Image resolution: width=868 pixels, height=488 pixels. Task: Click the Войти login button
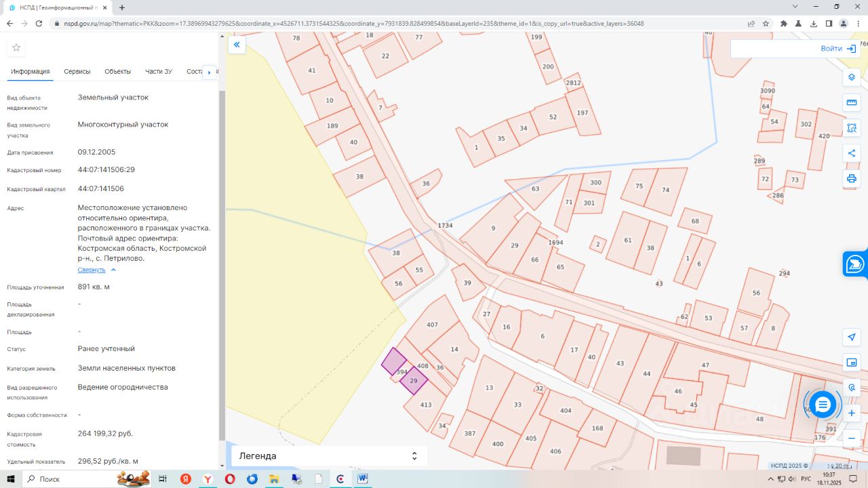point(838,49)
